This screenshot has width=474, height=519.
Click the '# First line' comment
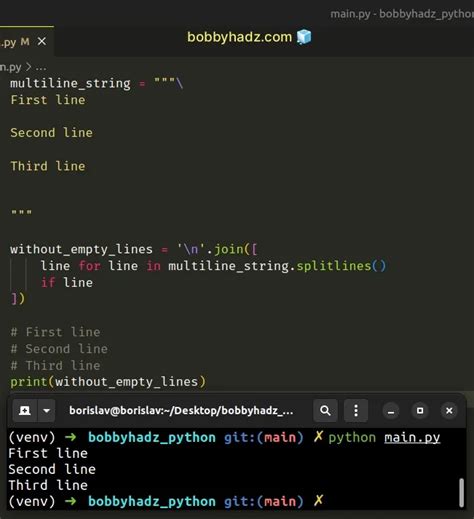[x=55, y=332]
